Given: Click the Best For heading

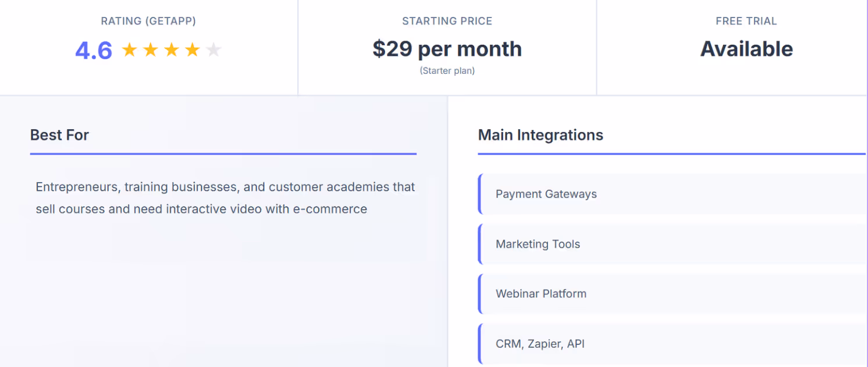Looking at the screenshot, I should (x=59, y=135).
